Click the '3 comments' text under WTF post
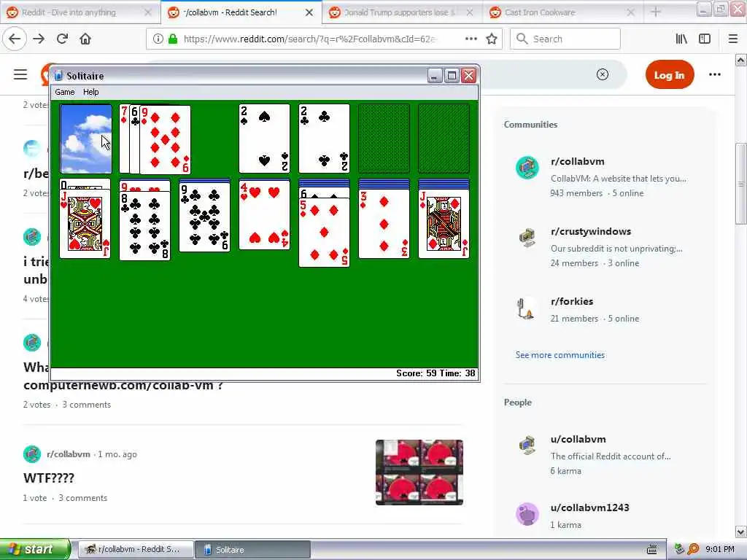This screenshot has width=747, height=560. point(83,498)
